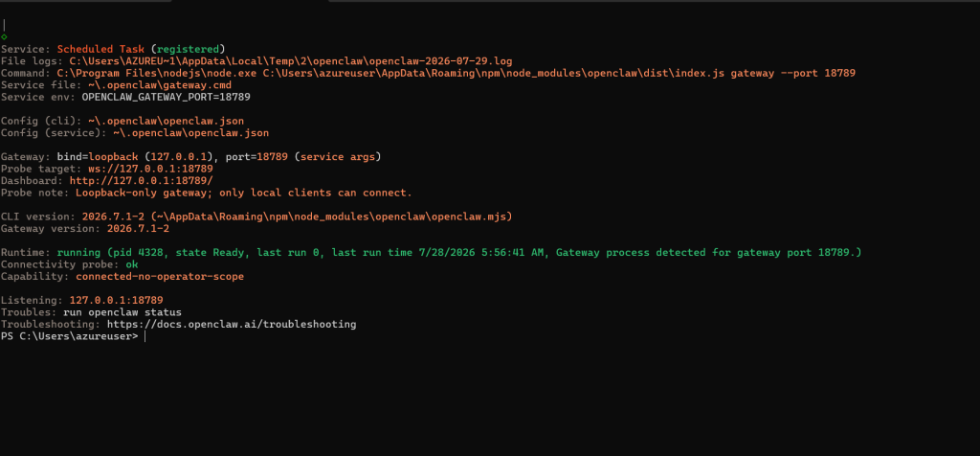
Task: Click the OPENCLAW_GATEWAY_PORT=18789 env value
Action: click(166, 97)
